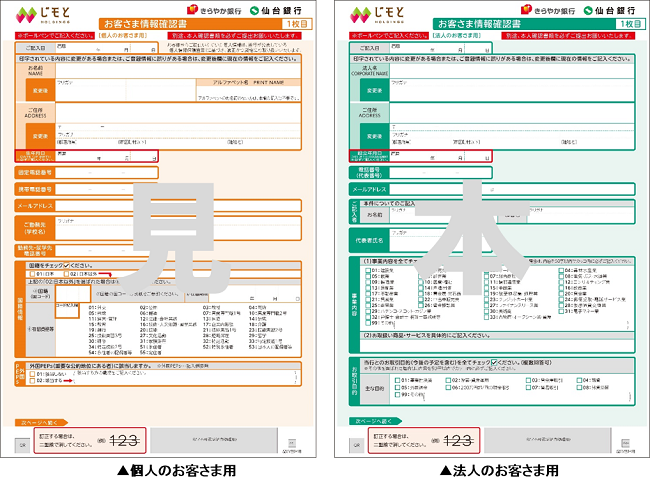Click the orange お客さま情報確認書 title bar

205,24
